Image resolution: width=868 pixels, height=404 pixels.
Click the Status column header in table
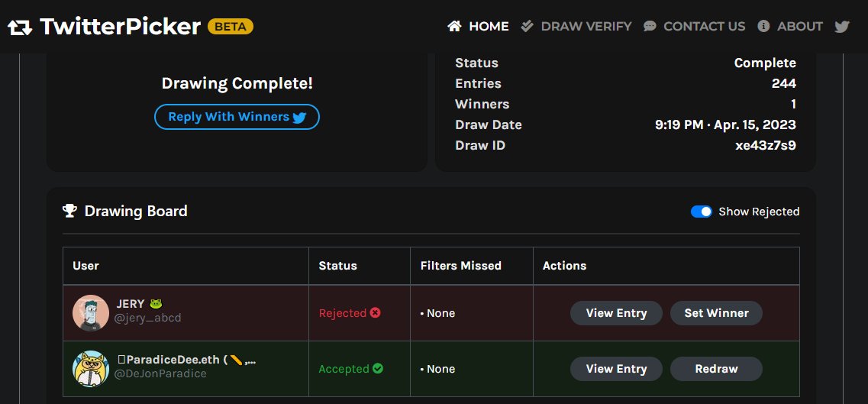[x=337, y=266]
